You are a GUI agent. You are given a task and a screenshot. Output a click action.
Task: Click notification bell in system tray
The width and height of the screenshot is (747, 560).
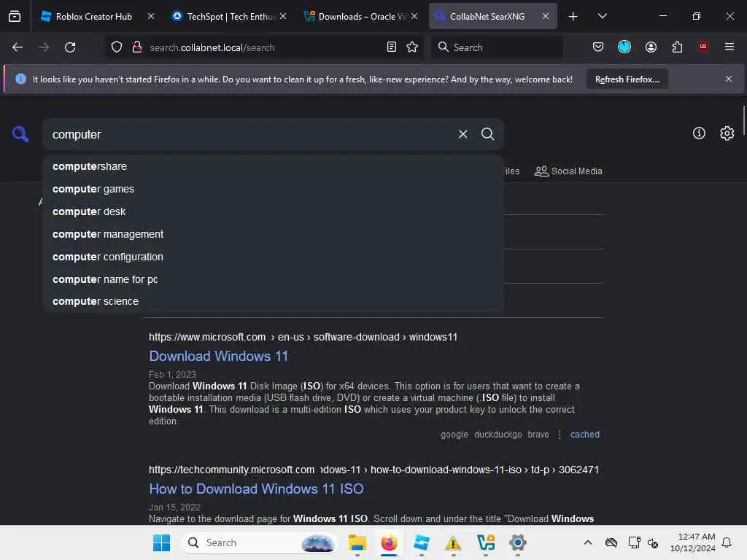point(727,542)
